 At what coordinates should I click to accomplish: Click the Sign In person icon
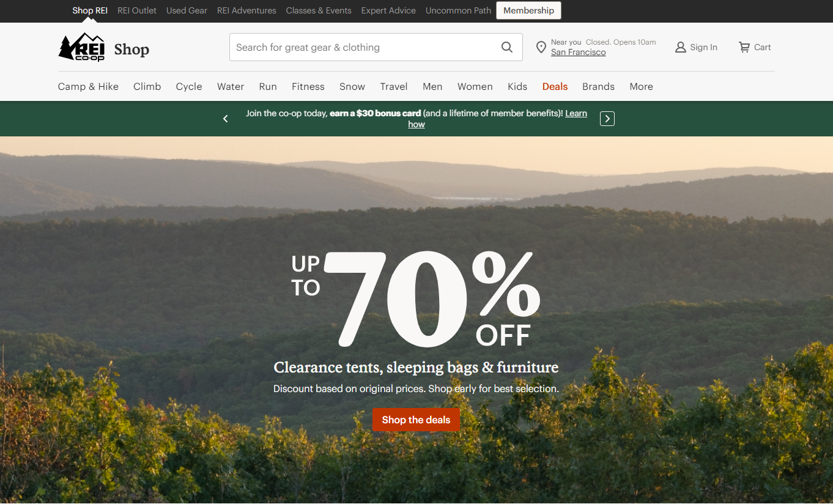(x=680, y=47)
